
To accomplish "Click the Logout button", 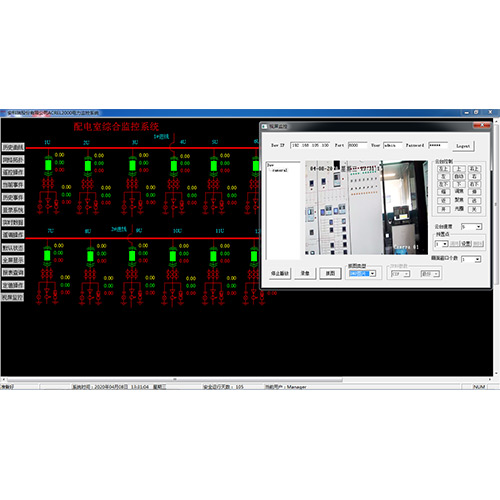I will coord(463,146).
